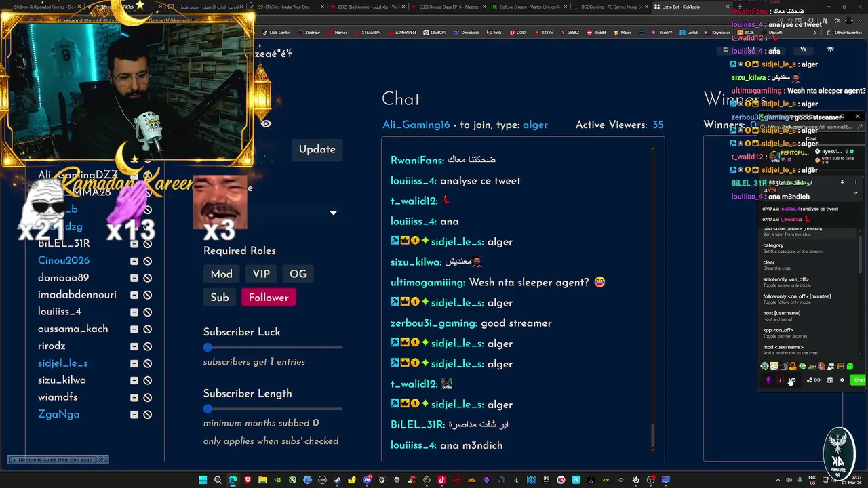The image size is (868, 488).
Task: Click the 'good streamer' message by zerbou3i_gaming
Action: coord(516,323)
